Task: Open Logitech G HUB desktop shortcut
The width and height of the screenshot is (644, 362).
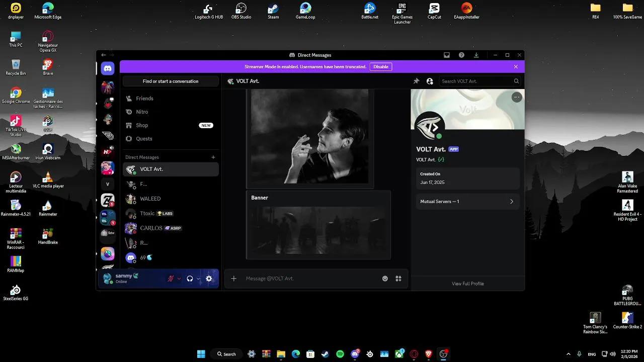Action: pyautogui.click(x=209, y=11)
